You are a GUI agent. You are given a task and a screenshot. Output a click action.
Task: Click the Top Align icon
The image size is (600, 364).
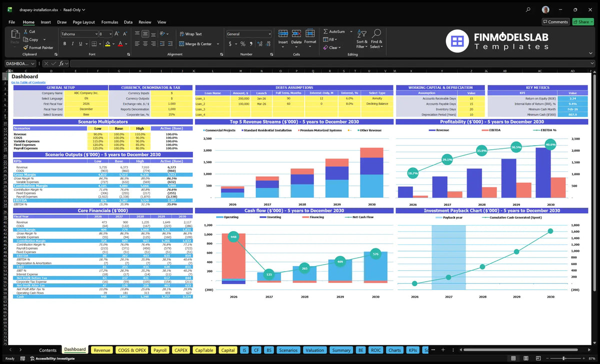(x=137, y=34)
